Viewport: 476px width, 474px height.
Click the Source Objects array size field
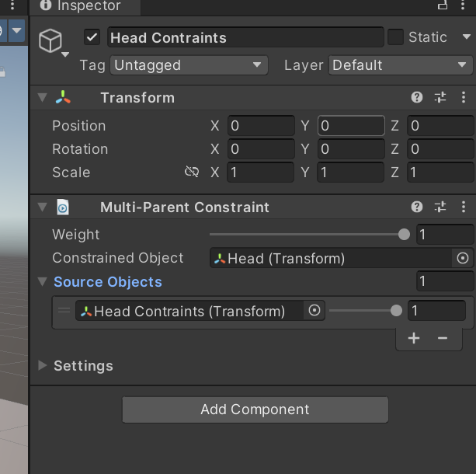(445, 281)
